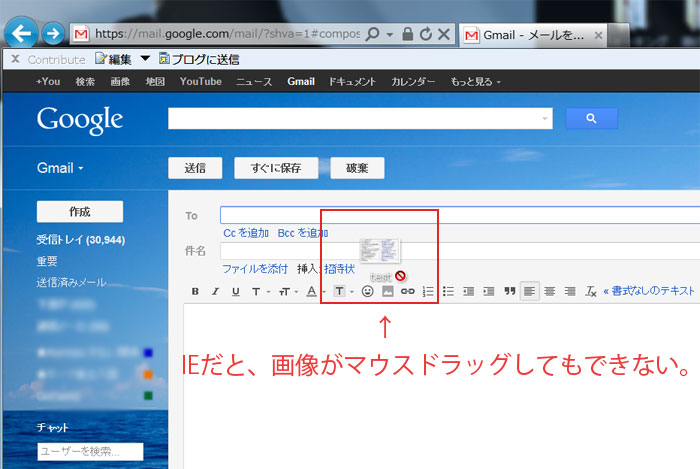Go back with the browser back arrow
700x469 pixels.
tap(21, 33)
